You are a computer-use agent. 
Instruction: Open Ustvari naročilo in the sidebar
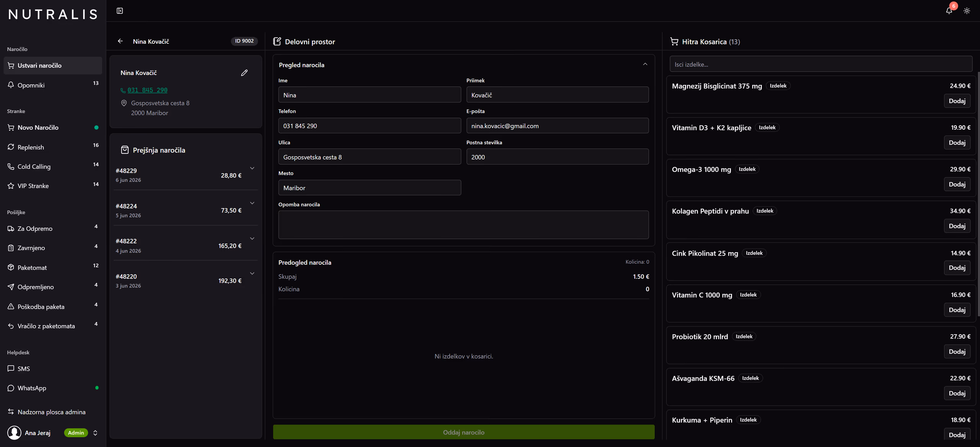tap(53, 65)
